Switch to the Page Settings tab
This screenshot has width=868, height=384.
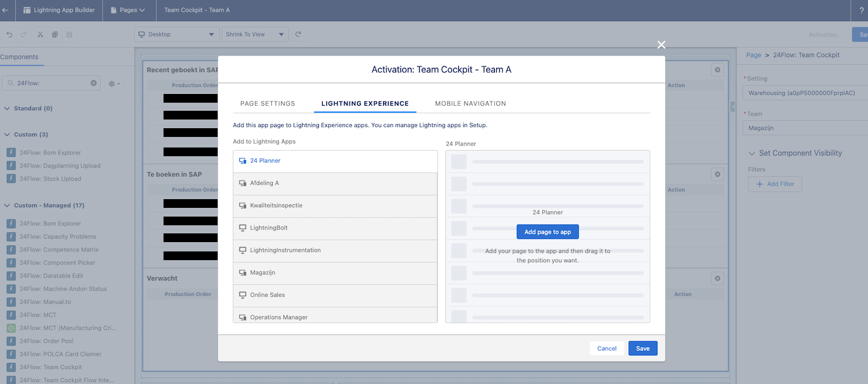point(267,103)
